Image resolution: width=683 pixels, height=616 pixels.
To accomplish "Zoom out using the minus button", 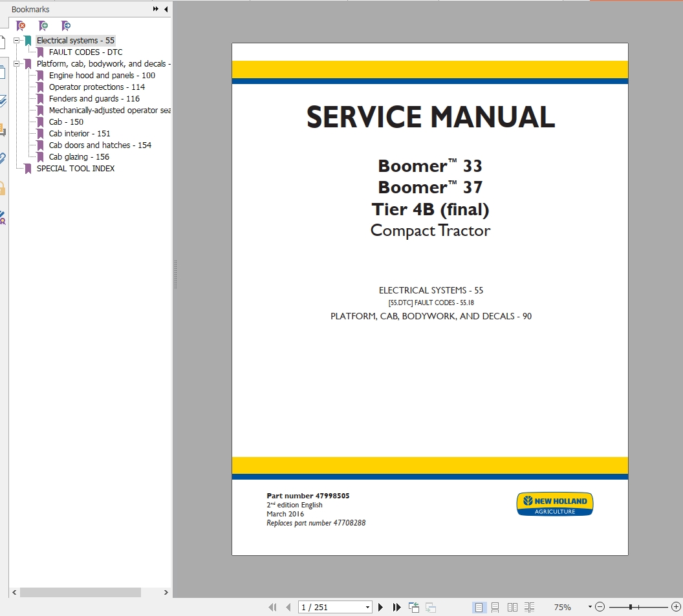I will (x=600, y=607).
